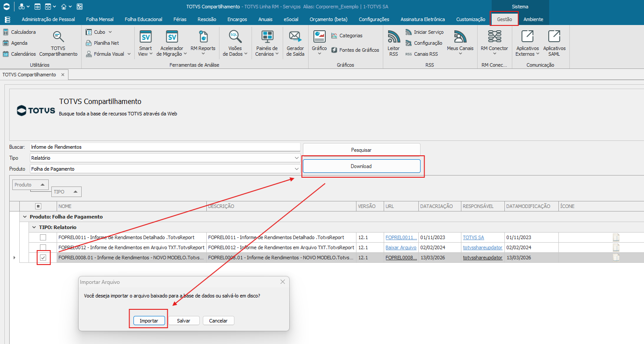Close the TOTVS Compartilhamento document tab
This screenshot has width=644, height=344.
click(x=63, y=75)
